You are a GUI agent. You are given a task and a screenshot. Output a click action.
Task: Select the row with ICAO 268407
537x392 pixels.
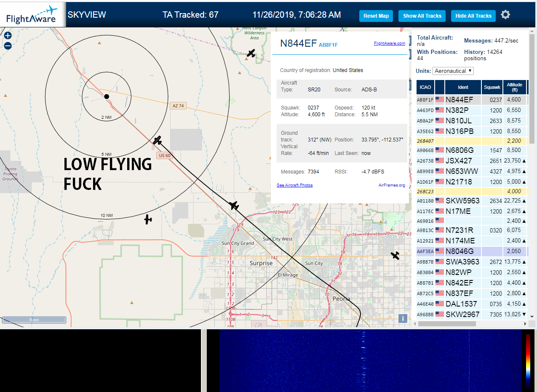coord(471,141)
